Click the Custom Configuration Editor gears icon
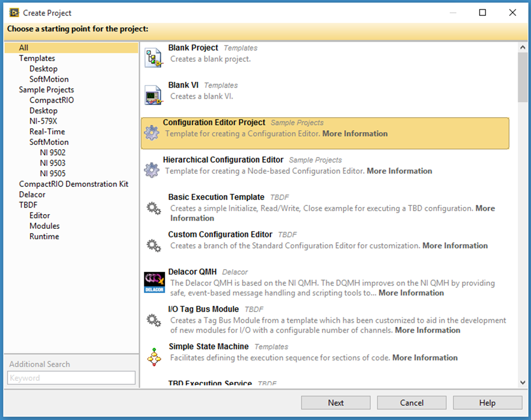This screenshot has width=531, height=420. tap(154, 245)
